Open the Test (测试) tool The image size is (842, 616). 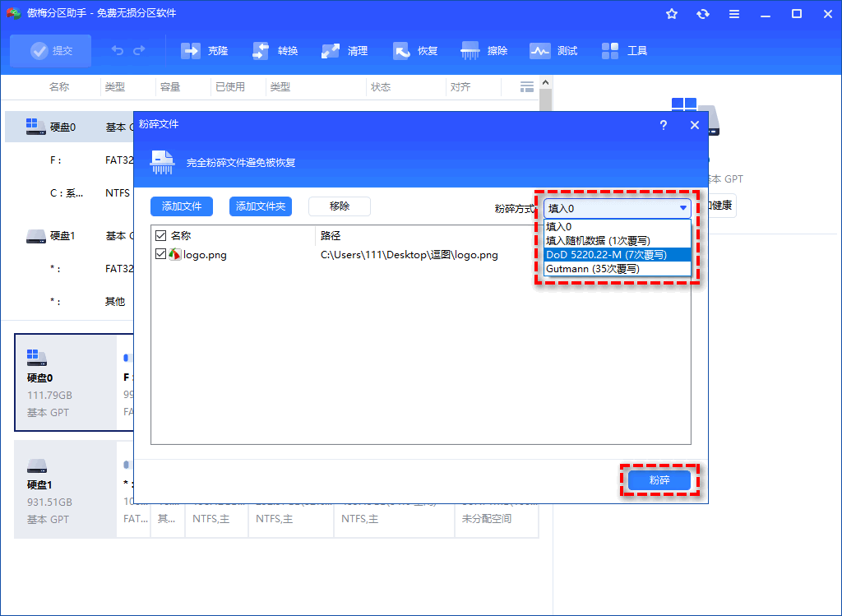540,51
